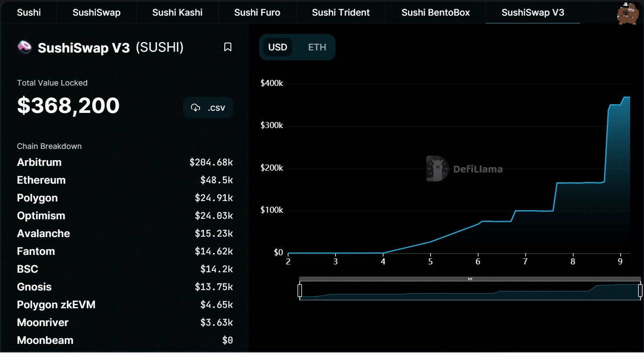Click the Polygon zkEVM value $4.65k
The image size is (644, 353).
coord(217,305)
